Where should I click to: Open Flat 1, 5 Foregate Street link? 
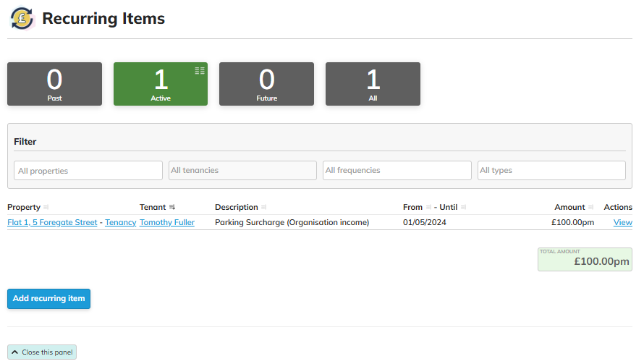coord(52,223)
